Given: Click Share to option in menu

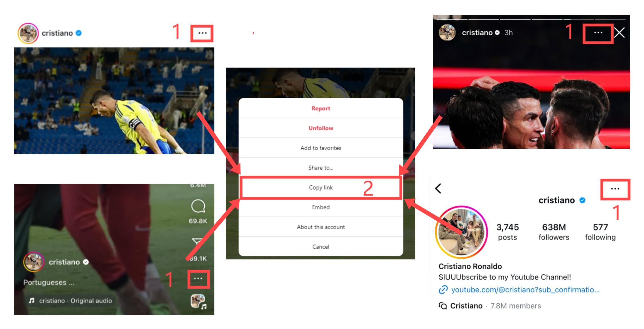Looking at the screenshot, I should pyautogui.click(x=320, y=168).
